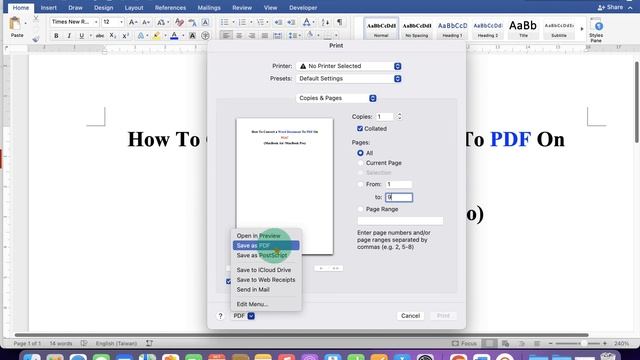The image size is (640, 360).
Task: Choose Save to iCloud Drive menu item
Action: coord(266,270)
